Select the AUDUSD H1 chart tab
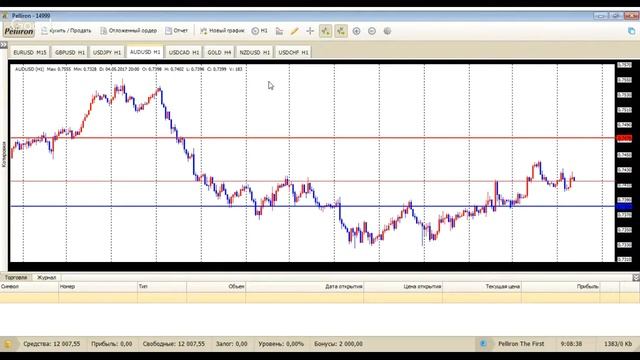Image resolution: width=640 pixels, height=360 pixels. (x=145, y=52)
